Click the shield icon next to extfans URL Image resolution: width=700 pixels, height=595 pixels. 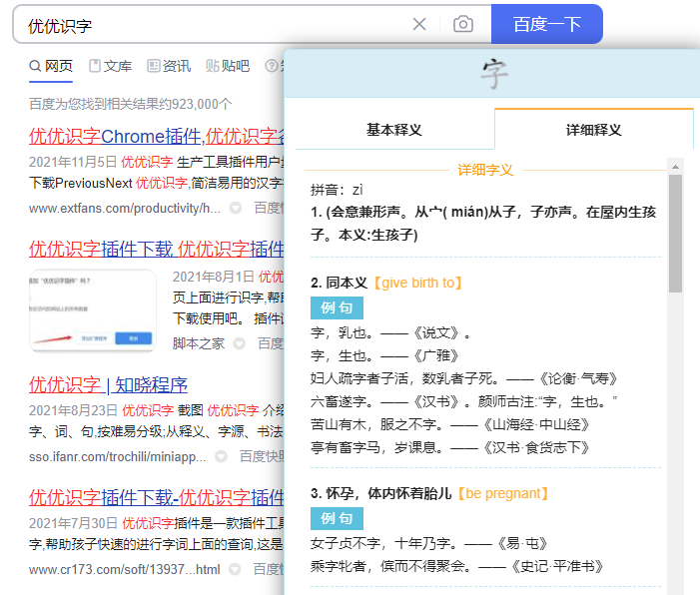(236, 208)
